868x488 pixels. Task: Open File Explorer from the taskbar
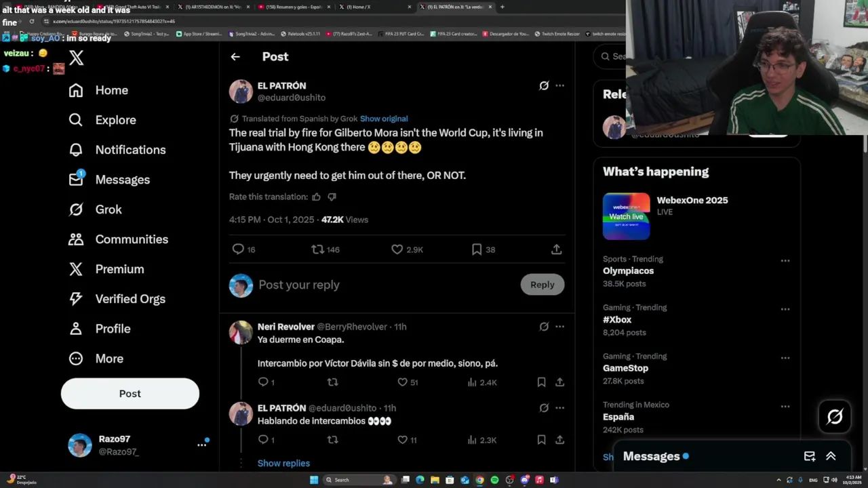click(x=435, y=480)
